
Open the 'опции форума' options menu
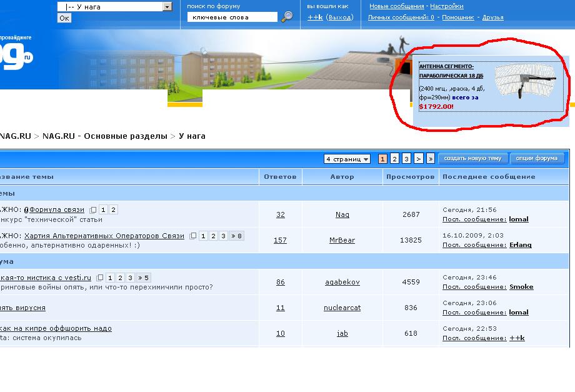(x=537, y=158)
